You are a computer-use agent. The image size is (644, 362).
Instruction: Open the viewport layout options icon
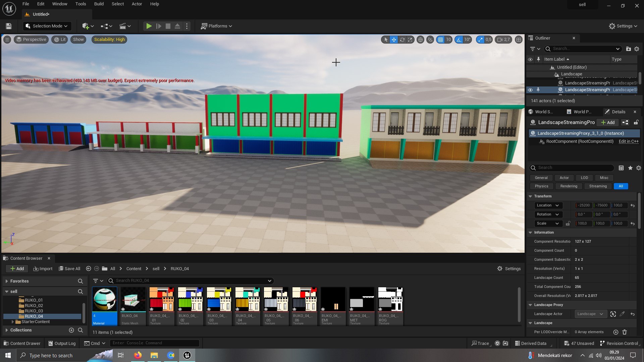point(519,40)
